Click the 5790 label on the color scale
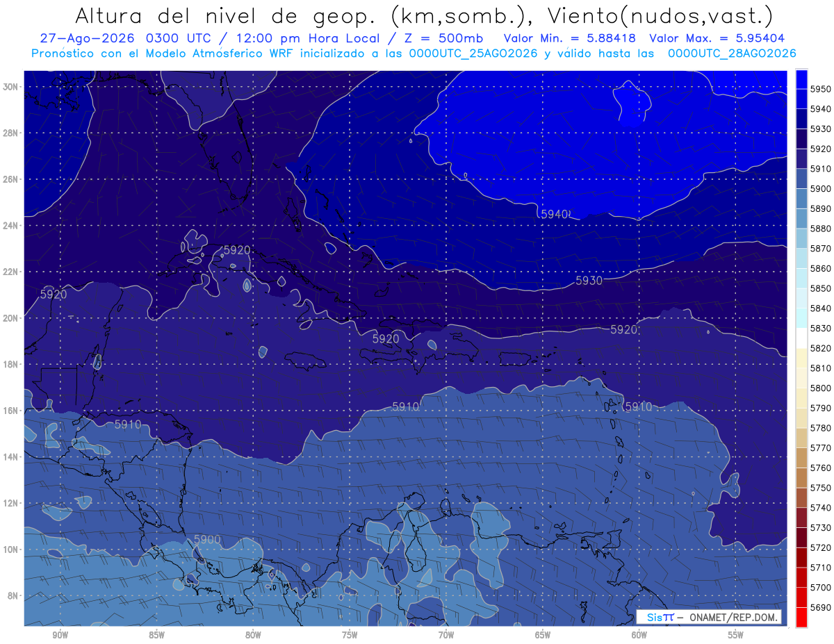 click(821, 408)
